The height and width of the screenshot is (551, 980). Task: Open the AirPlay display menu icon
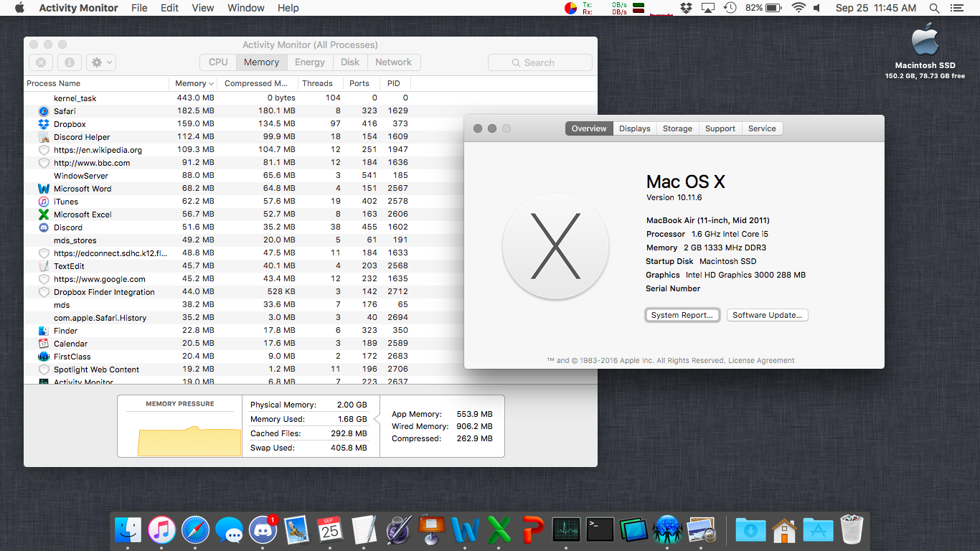708,8
